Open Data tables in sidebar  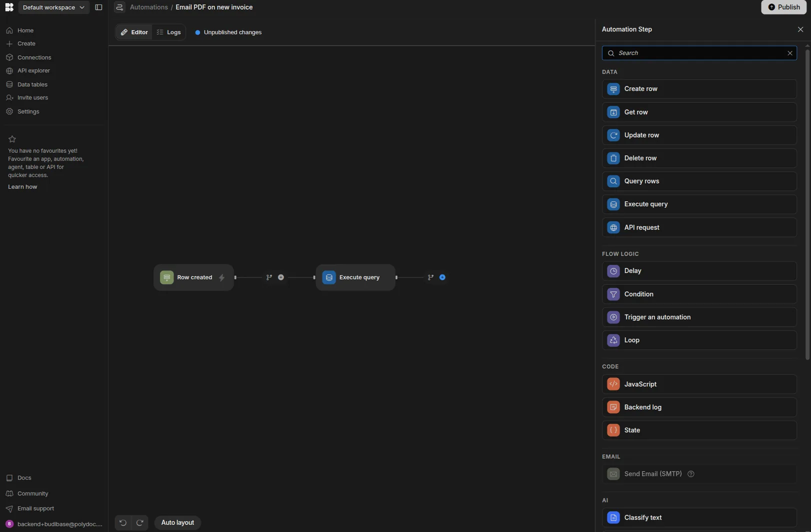[x=32, y=84]
